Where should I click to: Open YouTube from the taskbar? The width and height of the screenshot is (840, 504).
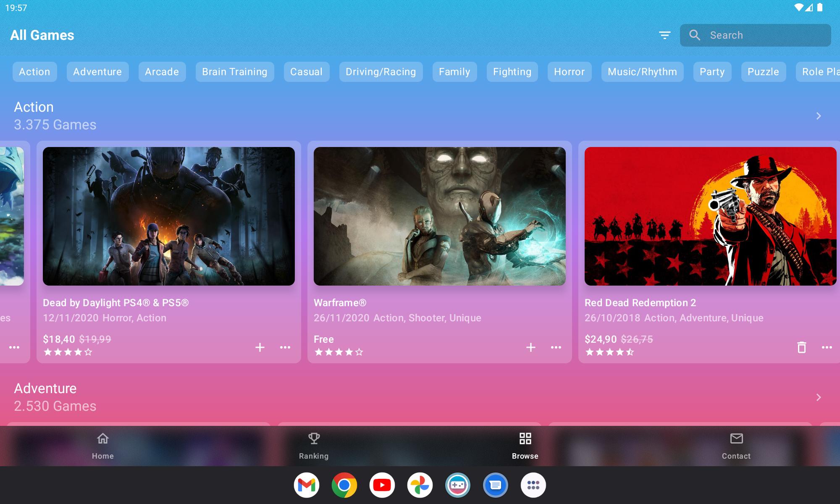(x=382, y=485)
